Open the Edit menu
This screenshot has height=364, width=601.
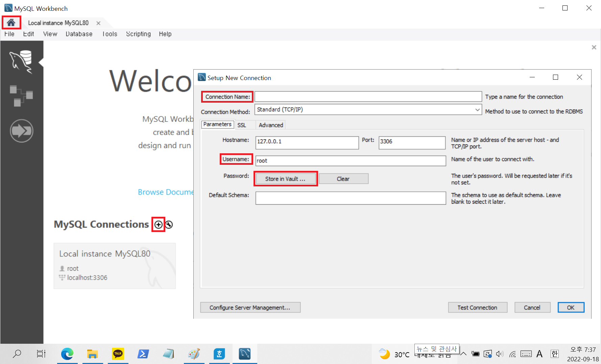tap(29, 34)
